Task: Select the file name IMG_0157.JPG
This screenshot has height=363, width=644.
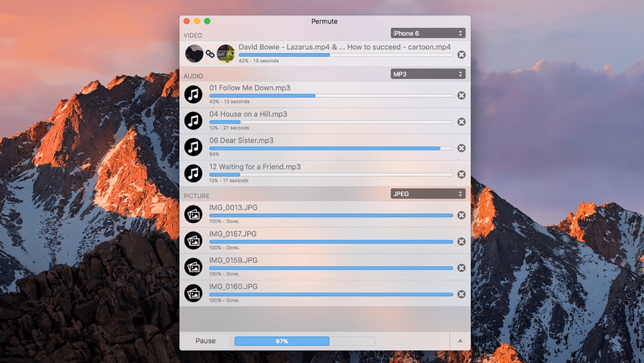Action: tap(233, 234)
